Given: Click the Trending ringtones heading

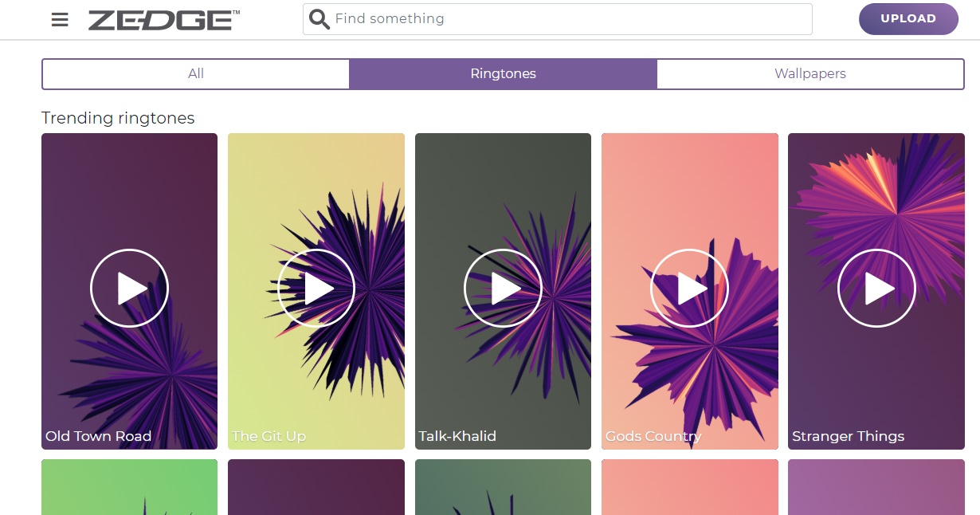Looking at the screenshot, I should click(118, 118).
